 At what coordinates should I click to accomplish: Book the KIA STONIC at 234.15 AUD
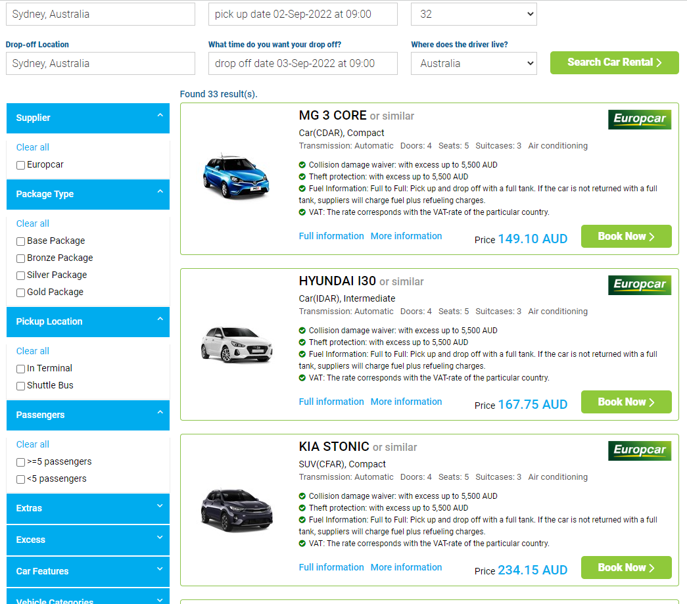point(626,568)
